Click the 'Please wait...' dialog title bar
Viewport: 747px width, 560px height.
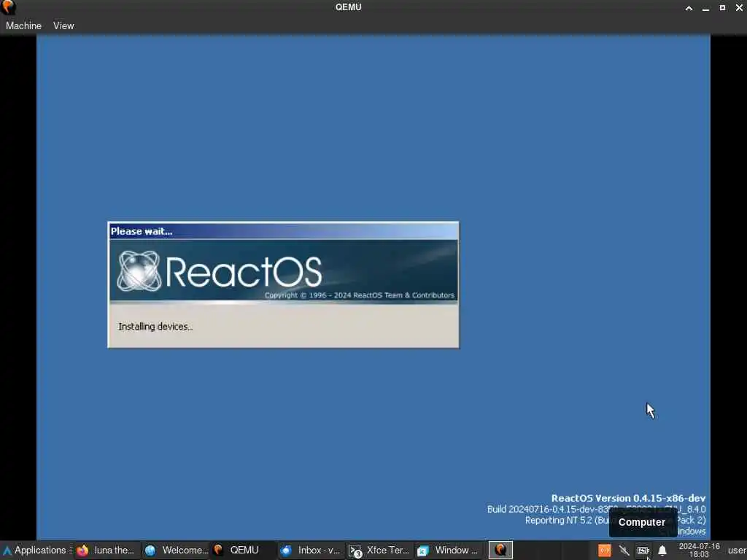tap(284, 231)
